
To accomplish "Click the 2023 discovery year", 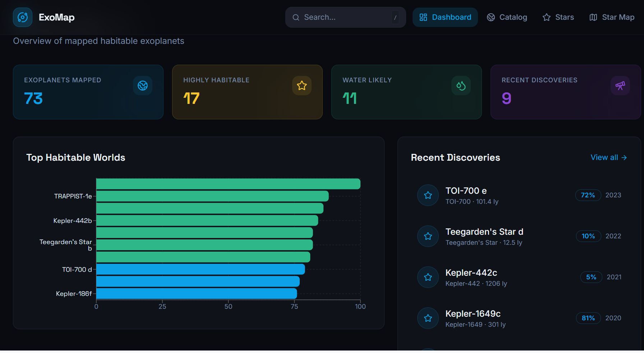I will (613, 195).
